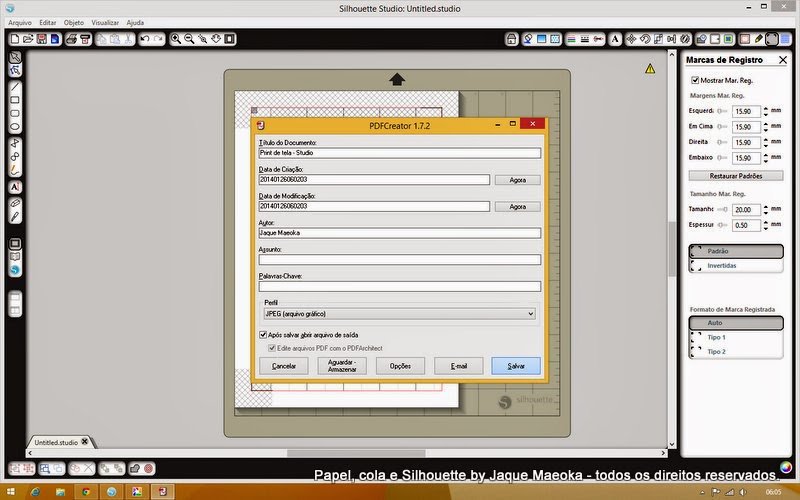Open the Library book icon

(x=15, y=257)
